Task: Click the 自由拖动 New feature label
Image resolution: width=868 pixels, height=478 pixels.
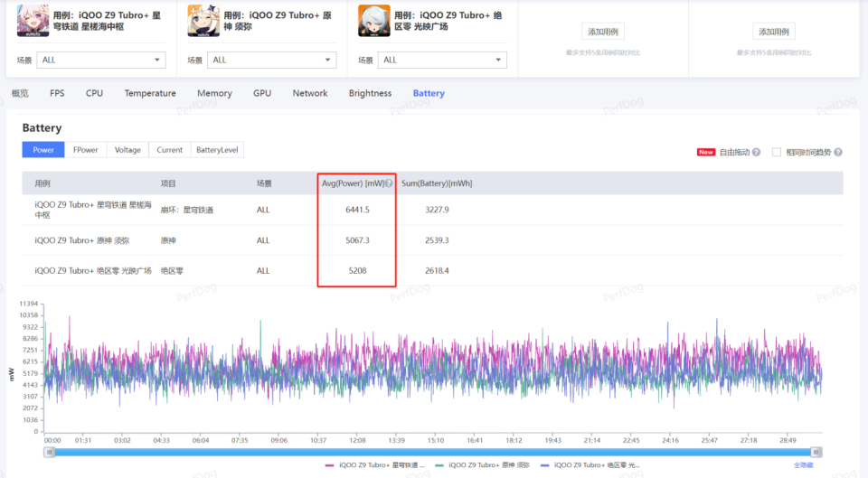Action: (723, 152)
